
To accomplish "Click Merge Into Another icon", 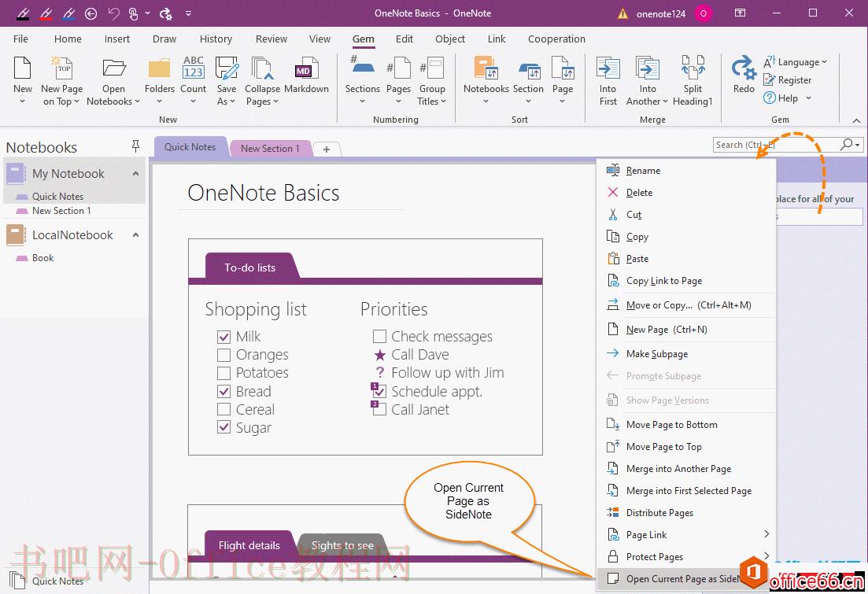I will click(x=647, y=68).
